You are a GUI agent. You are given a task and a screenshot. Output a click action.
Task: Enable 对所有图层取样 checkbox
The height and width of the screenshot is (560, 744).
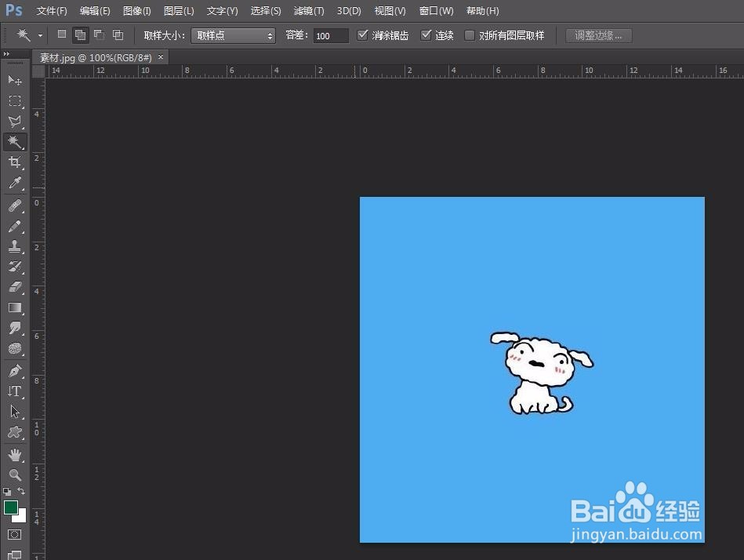[x=470, y=35]
